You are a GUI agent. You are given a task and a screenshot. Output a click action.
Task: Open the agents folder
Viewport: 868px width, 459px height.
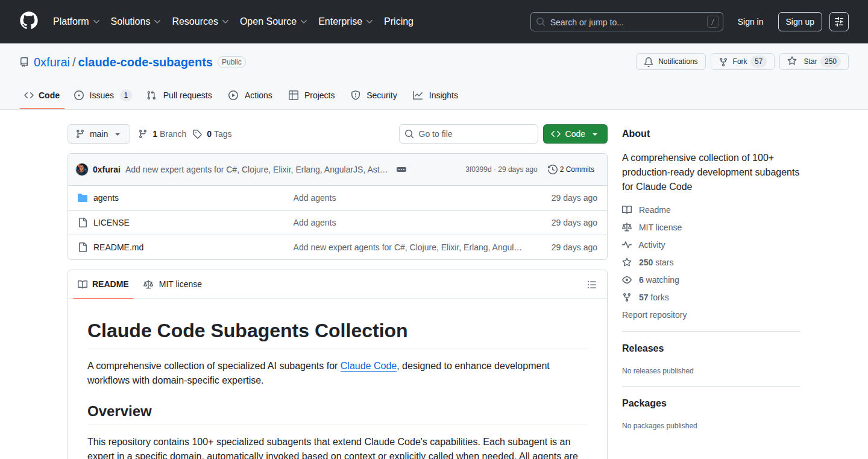106,198
